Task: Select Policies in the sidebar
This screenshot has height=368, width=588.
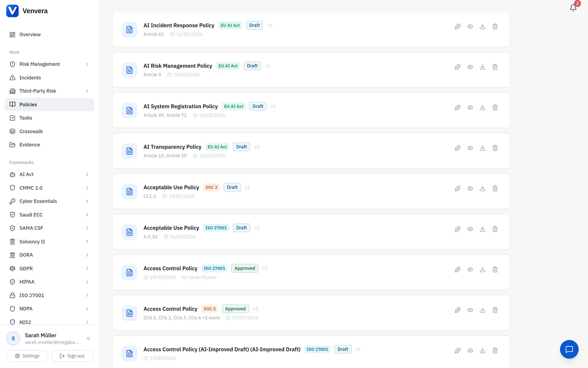Action: click(x=50, y=105)
